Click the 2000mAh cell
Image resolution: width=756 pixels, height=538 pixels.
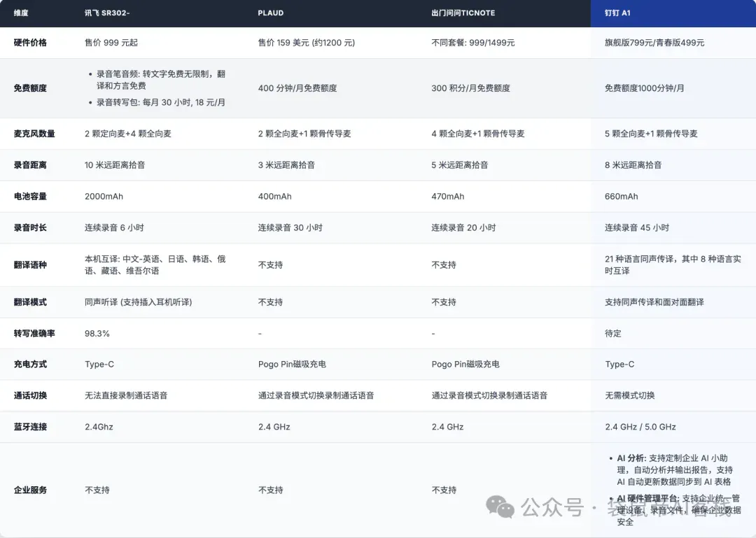pos(104,196)
